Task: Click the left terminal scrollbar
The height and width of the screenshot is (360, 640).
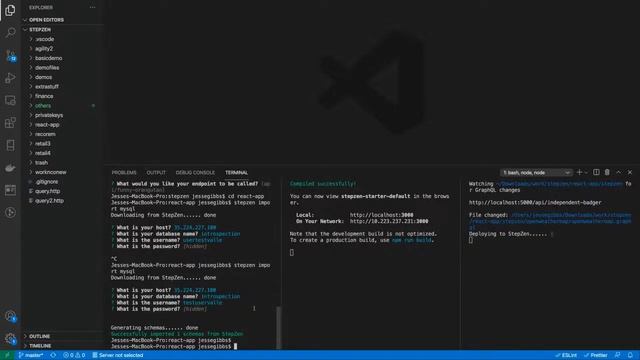Action: (x=279, y=327)
